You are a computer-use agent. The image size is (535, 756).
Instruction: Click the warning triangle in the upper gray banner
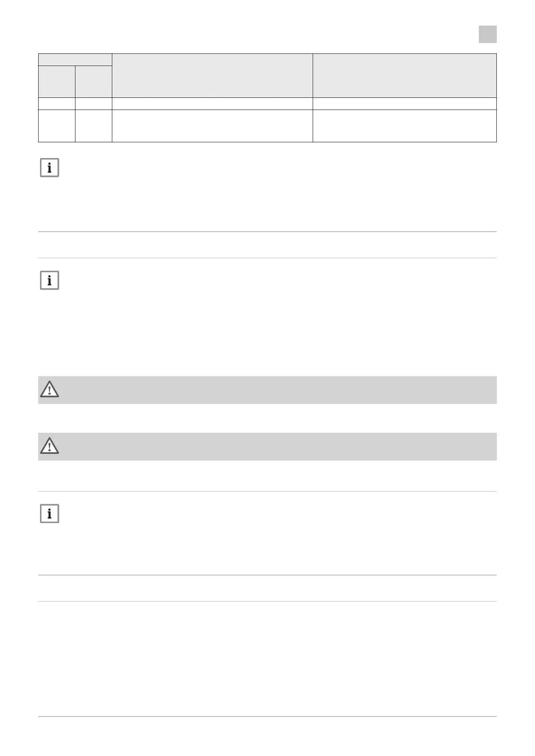pyautogui.click(x=49, y=390)
